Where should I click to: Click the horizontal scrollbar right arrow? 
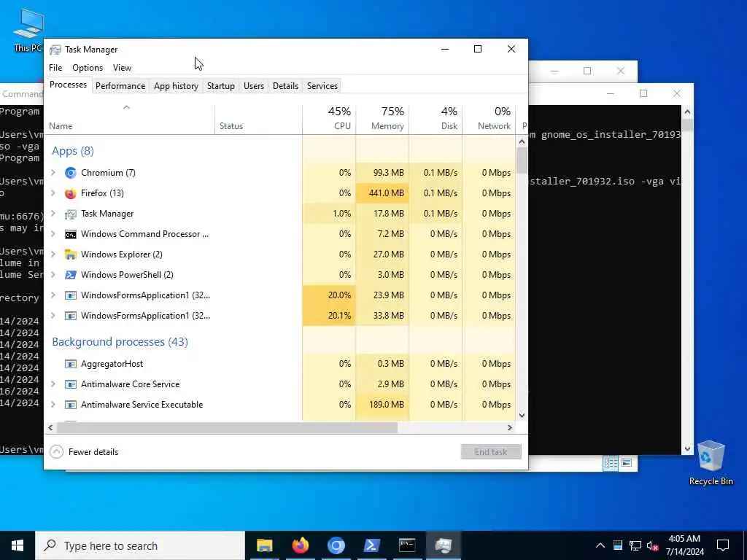coord(510,427)
